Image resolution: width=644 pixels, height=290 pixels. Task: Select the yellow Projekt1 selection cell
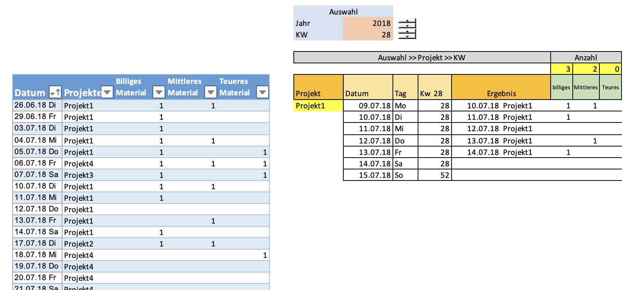(318, 106)
